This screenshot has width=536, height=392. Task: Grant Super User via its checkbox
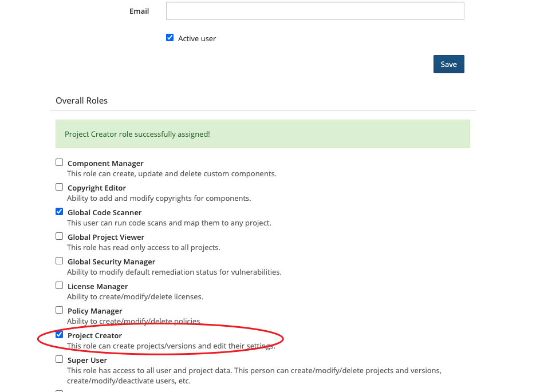59,359
